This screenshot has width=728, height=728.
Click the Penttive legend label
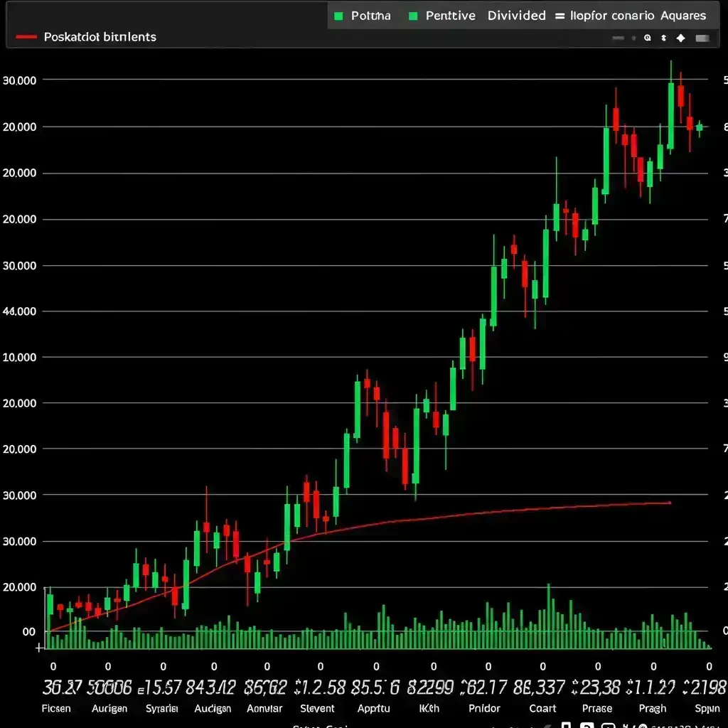pos(450,16)
